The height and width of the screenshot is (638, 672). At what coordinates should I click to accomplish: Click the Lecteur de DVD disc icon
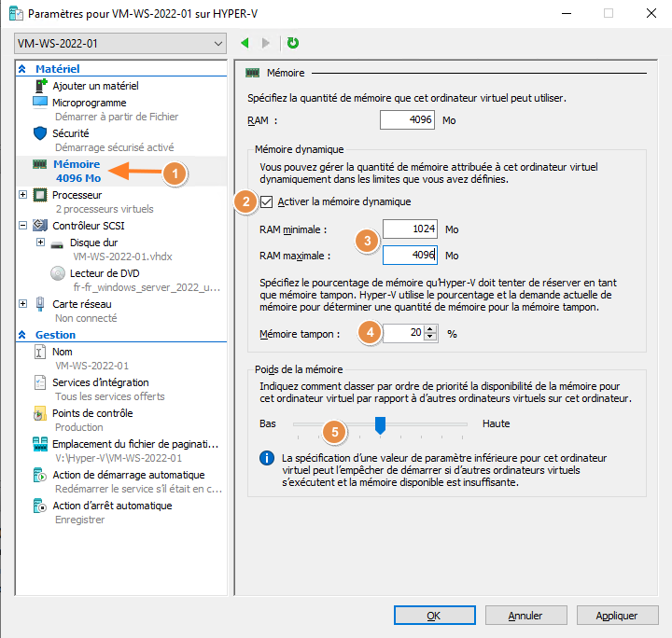[x=58, y=273]
